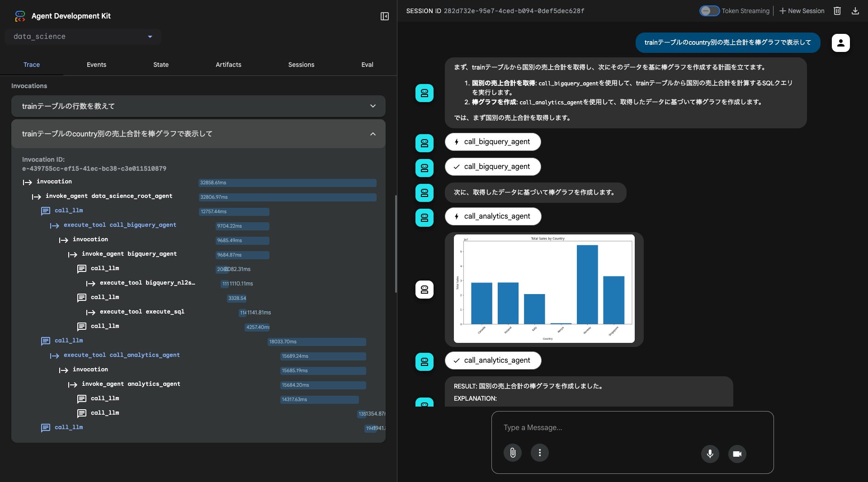
Task: Click the video camera icon
Action: 737,454
